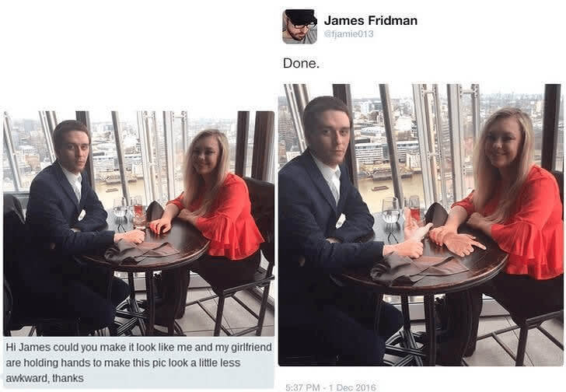Click the request caption starting 'Hi James'
The image size is (566, 392).
[x=139, y=362]
